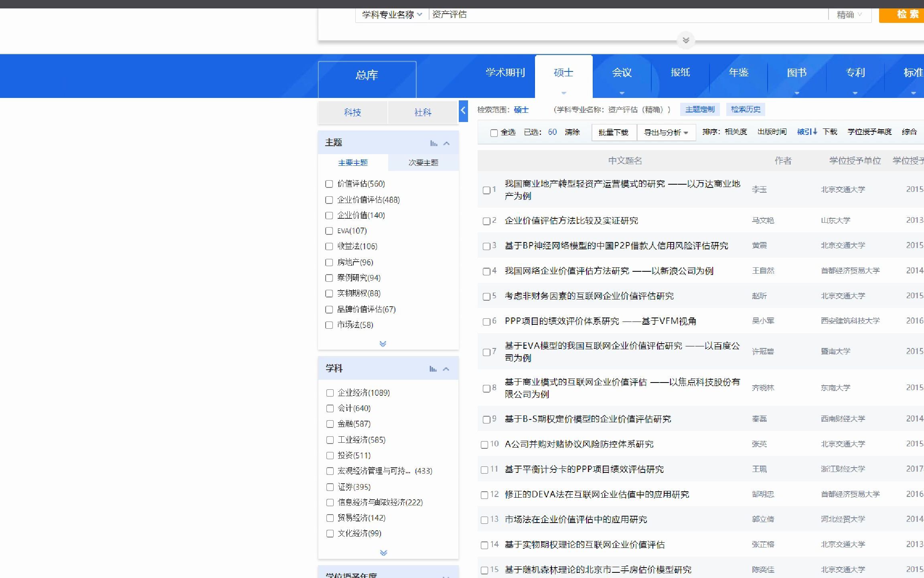Check 房地产(96) topic filter
The height and width of the screenshot is (578, 924).
coord(329,263)
